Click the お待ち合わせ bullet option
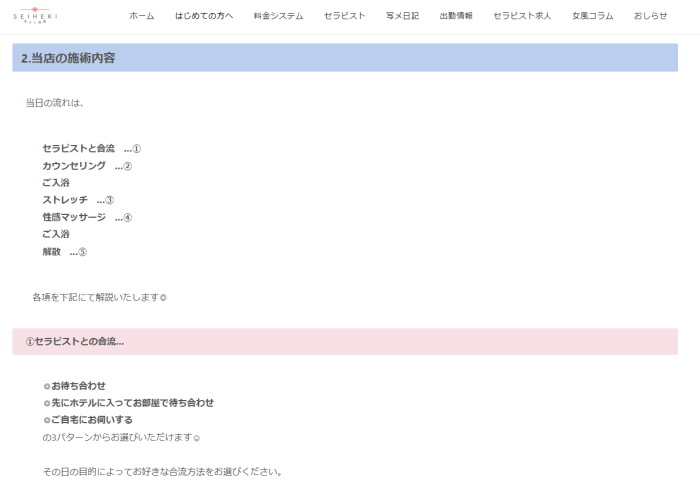This screenshot has height=501, width=700. tap(78, 386)
